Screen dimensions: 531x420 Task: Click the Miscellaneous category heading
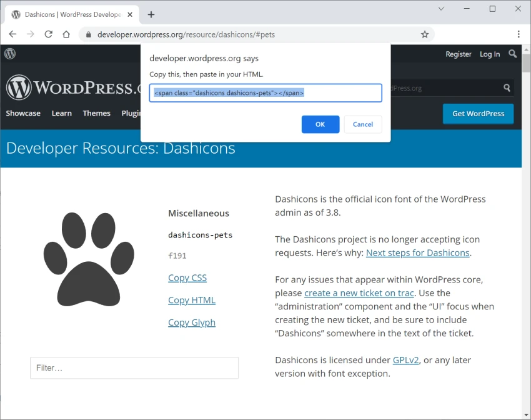(199, 213)
